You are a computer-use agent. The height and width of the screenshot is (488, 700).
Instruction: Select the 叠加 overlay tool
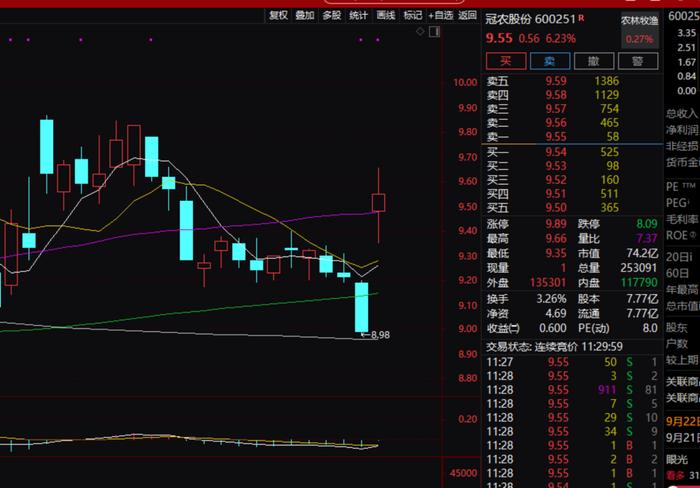tap(305, 16)
